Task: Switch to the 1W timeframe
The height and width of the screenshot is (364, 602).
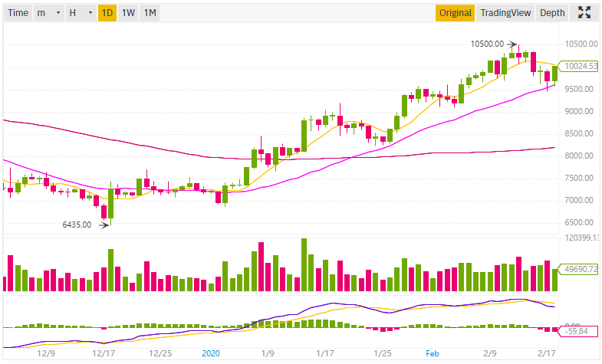Action: pos(128,13)
